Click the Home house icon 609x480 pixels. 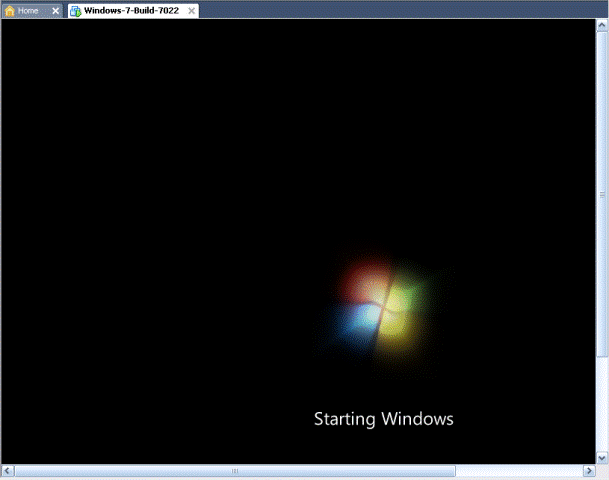[10, 11]
